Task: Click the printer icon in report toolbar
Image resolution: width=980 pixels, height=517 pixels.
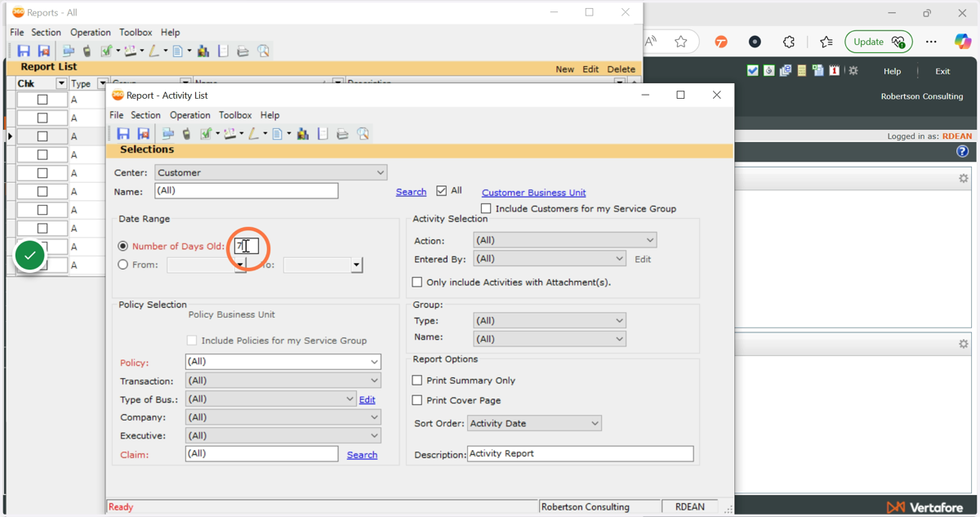Action: pyautogui.click(x=343, y=134)
